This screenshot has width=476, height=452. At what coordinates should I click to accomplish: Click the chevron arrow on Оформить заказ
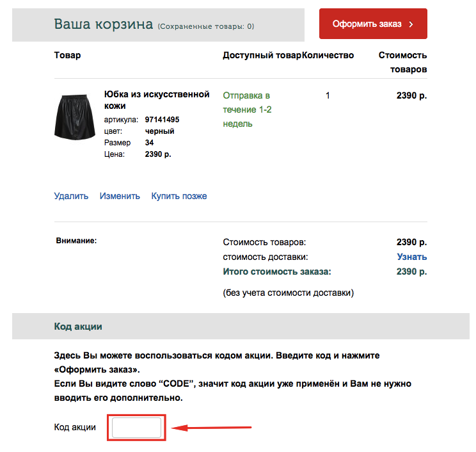pyautogui.click(x=411, y=24)
